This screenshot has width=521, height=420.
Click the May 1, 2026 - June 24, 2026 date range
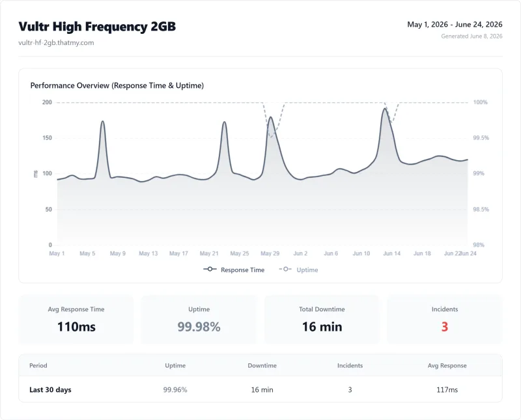[x=455, y=24]
